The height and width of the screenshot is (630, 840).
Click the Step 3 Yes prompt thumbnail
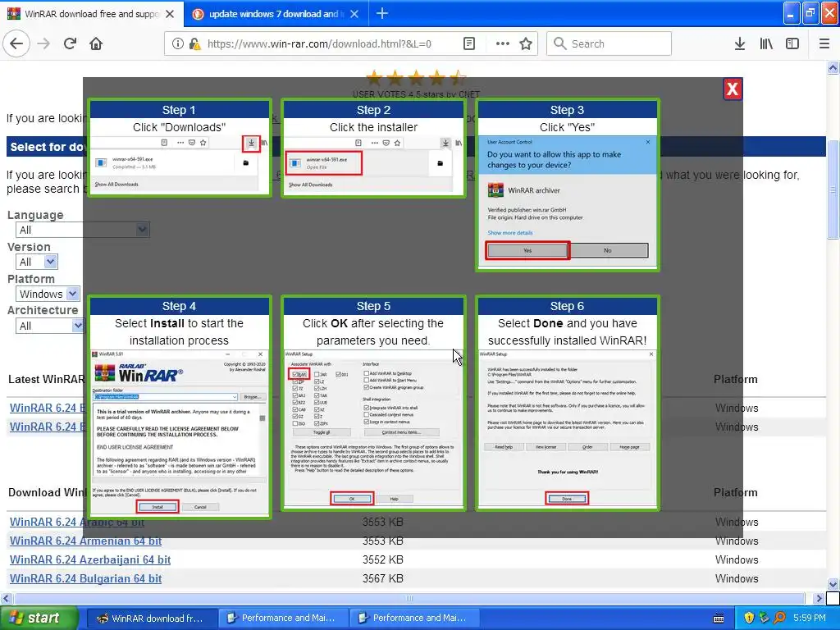click(568, 185)
